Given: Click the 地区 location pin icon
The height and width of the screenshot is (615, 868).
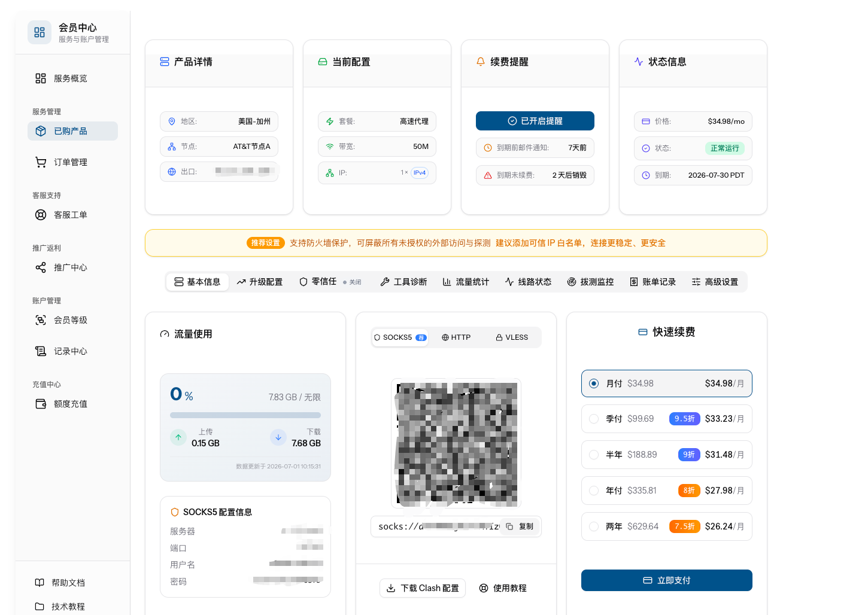Looking at the screenshot, I should (x=172, y=121).
